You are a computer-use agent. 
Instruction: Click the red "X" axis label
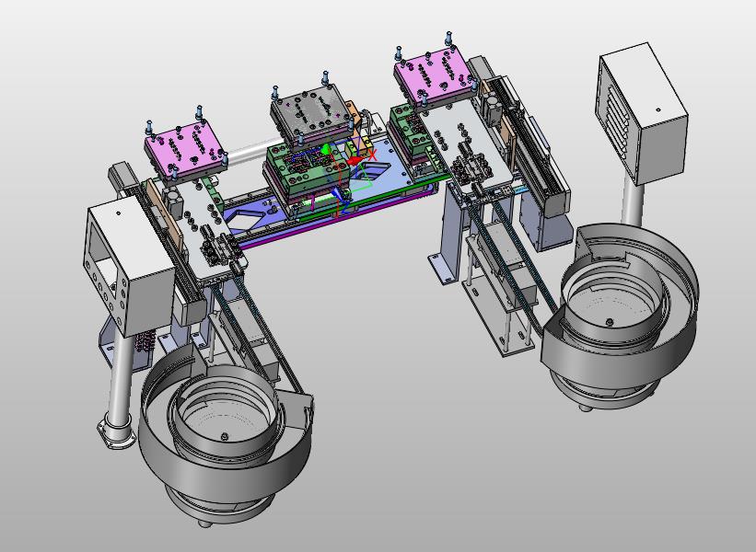click(372, 155)
